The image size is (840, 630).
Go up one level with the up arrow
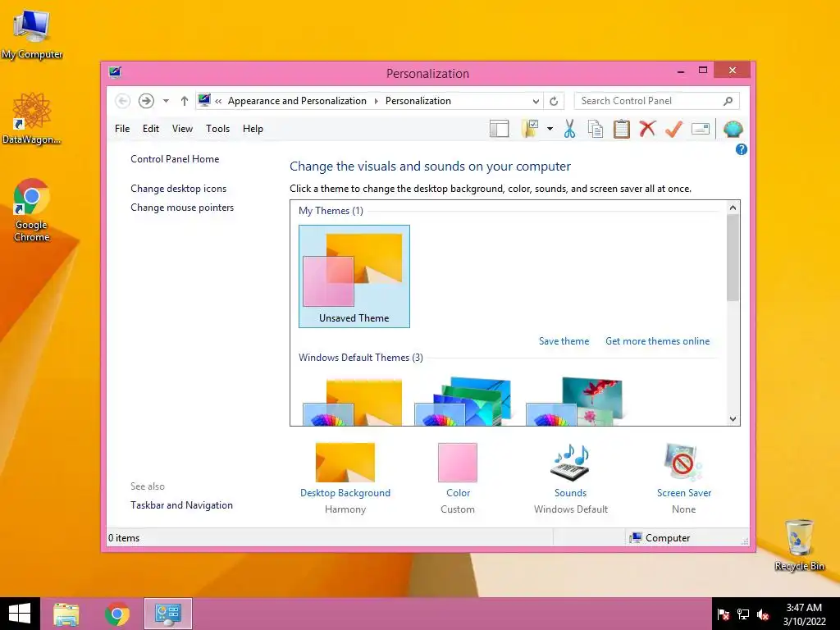coord(185,101)
